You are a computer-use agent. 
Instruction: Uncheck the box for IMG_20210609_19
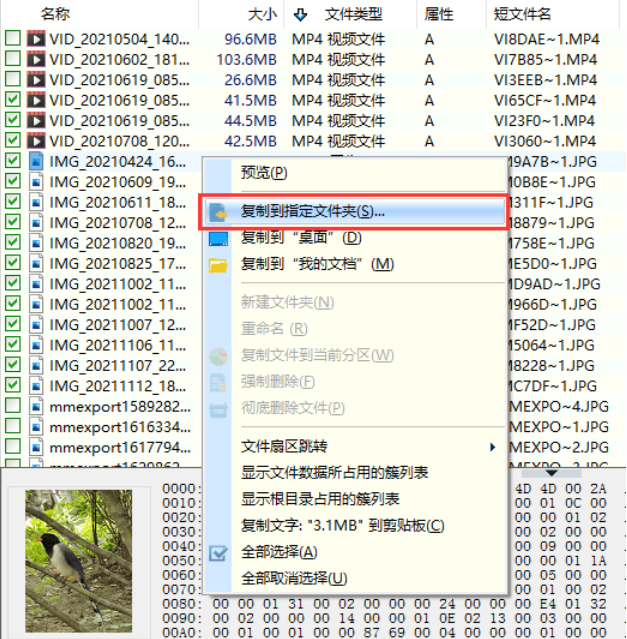point(13,181)
